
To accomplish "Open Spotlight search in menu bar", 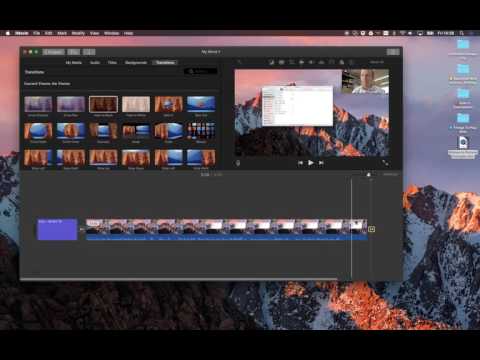I will pos(462,33).
